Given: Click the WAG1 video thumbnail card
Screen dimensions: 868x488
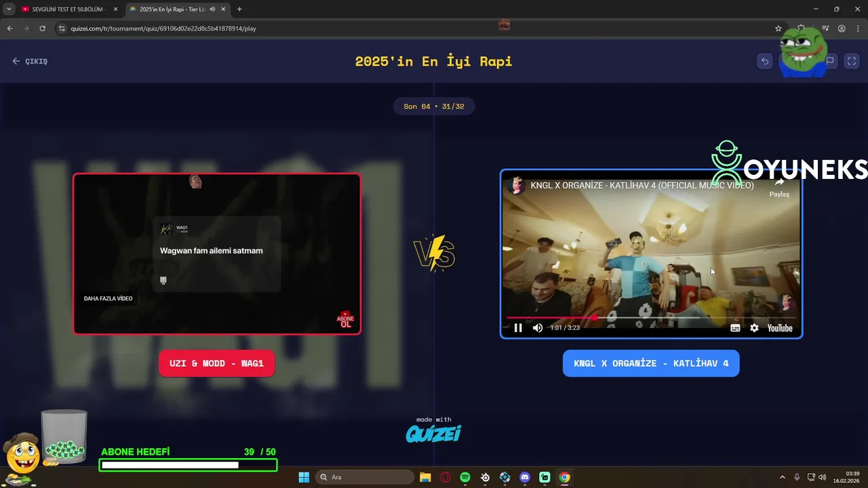Looking at the screenshot, I should 217,253.
